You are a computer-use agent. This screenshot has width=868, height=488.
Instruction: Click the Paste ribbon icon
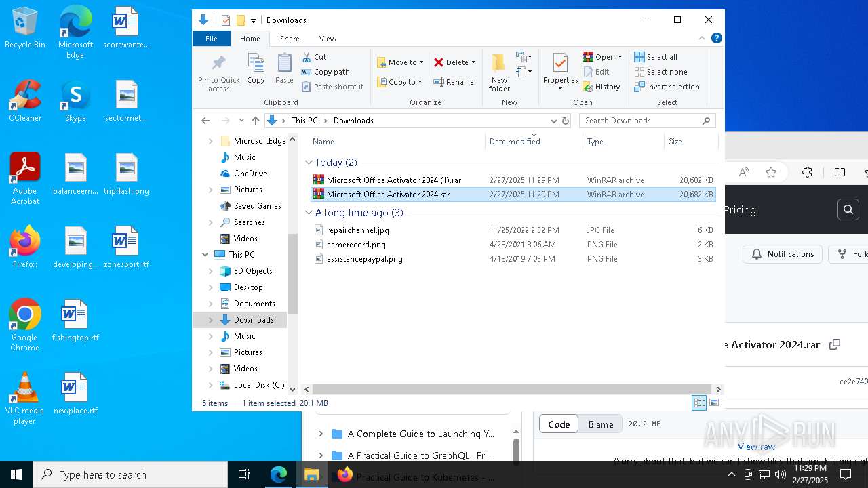(x=284, y=68)
